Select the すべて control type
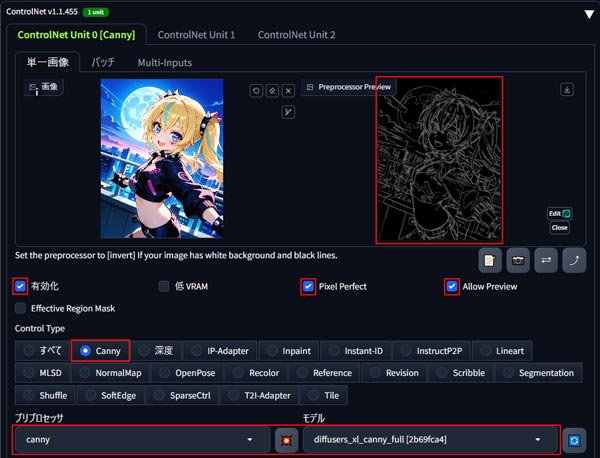600x458 pixels. coord(42,351)
